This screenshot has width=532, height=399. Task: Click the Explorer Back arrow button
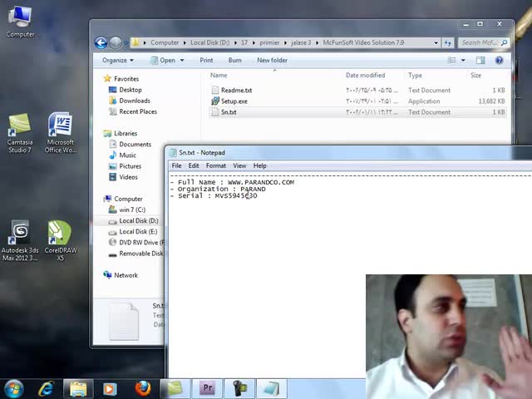pyautogui.click(x=101, y=42)
